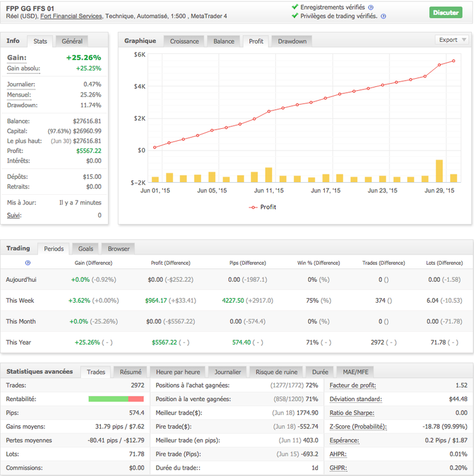The image size is (474, 476).
Task: Switch to the Croissance chart tab
Action: pos(185,41)
